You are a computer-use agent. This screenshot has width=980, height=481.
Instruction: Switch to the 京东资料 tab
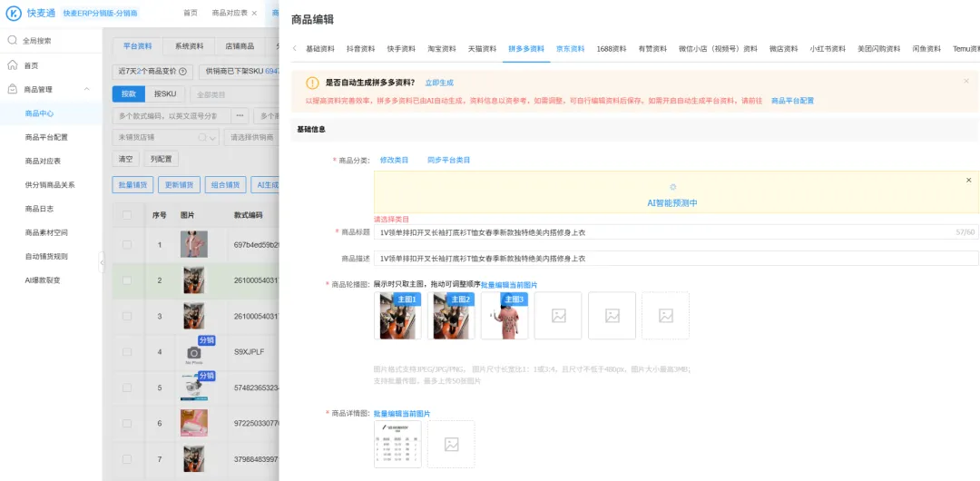(571, 49)
